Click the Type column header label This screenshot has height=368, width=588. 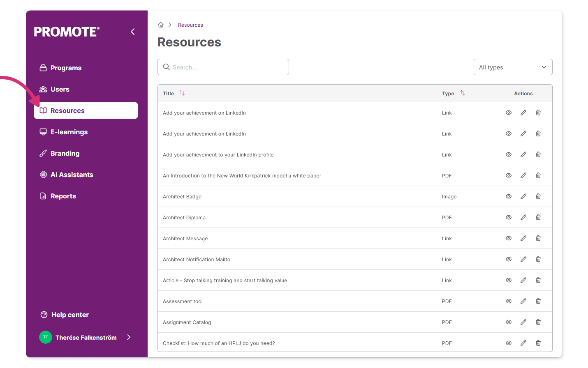(x=448, y=94)
